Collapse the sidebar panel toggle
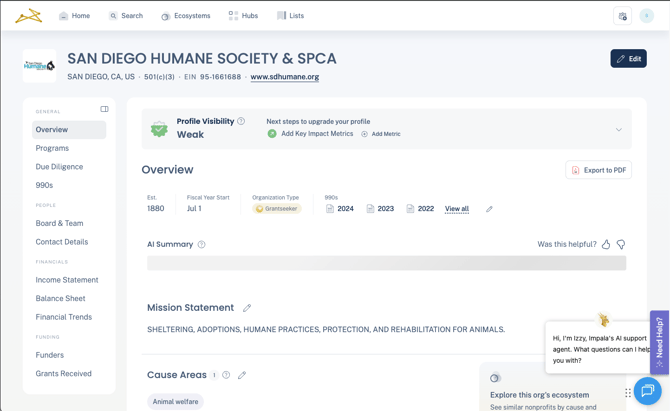The height and width of the screenshot is (411, 670). coord(104,109)
